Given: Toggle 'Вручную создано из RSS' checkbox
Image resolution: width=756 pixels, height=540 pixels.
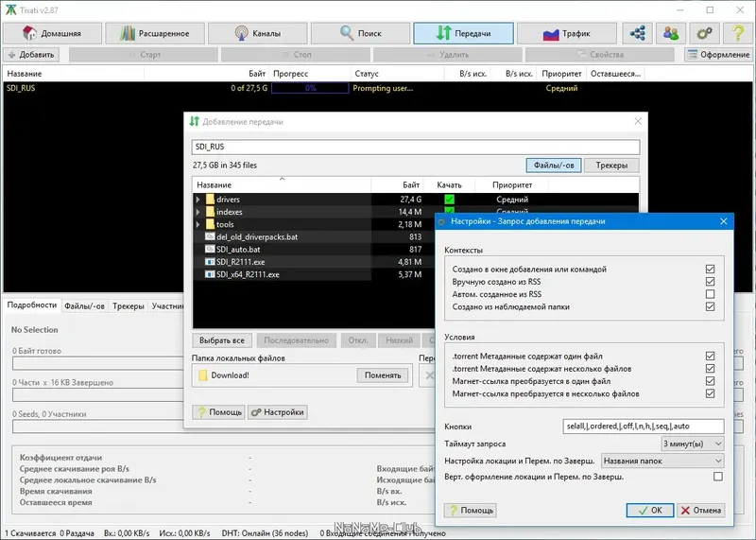Looking at the screenshot, I should click(710, 282).
